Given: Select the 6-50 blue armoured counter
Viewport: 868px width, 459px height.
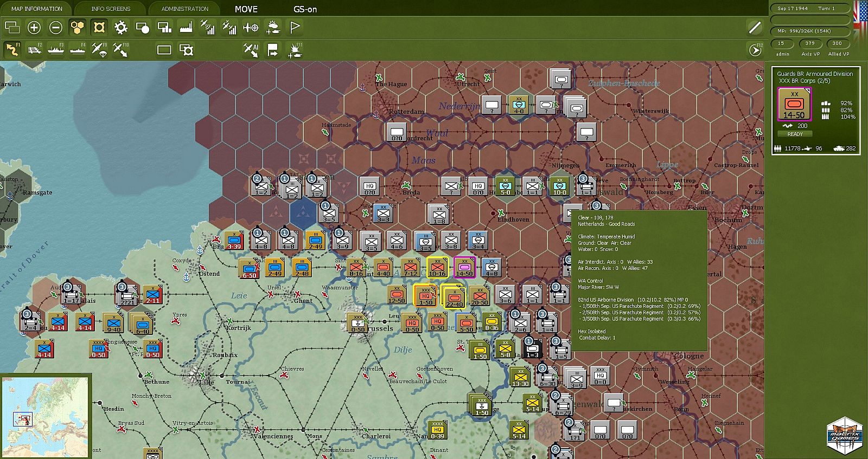Looking at the screenshot, I should (249, 268).
